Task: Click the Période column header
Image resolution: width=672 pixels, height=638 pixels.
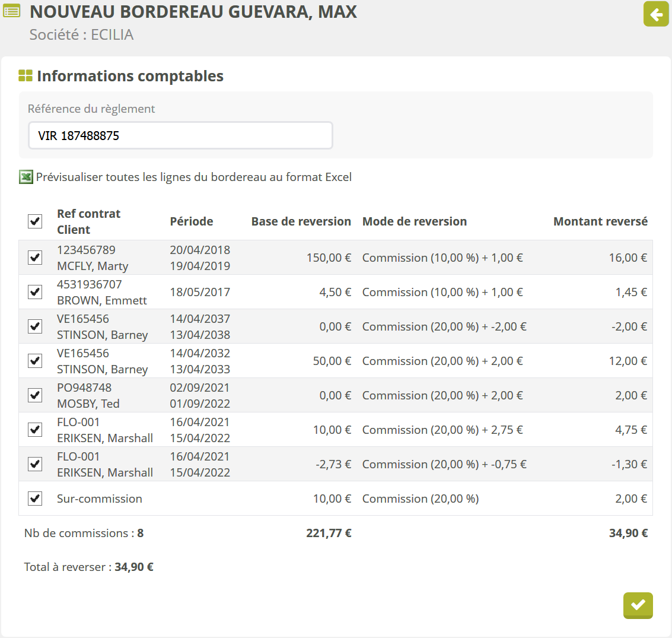Action: click(191, 221)
